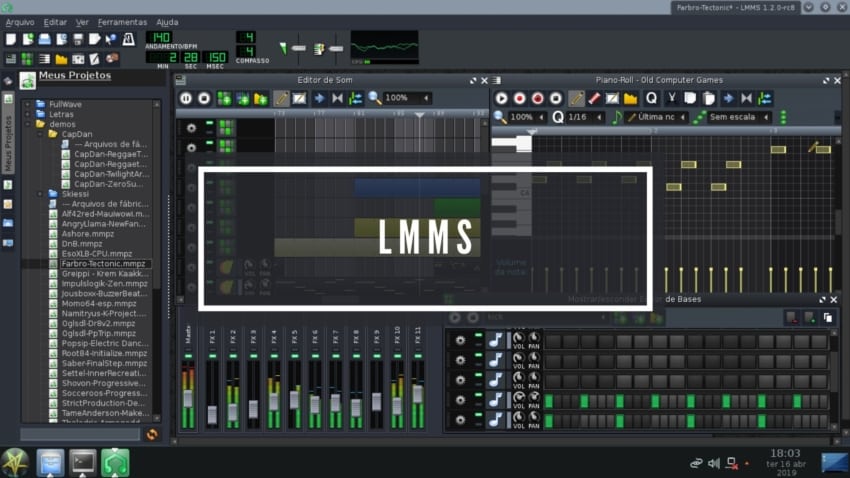Click the play button in Piano-Roll toolbar
The height and width of the screenshot is (478, 850).
click(501, 98)
